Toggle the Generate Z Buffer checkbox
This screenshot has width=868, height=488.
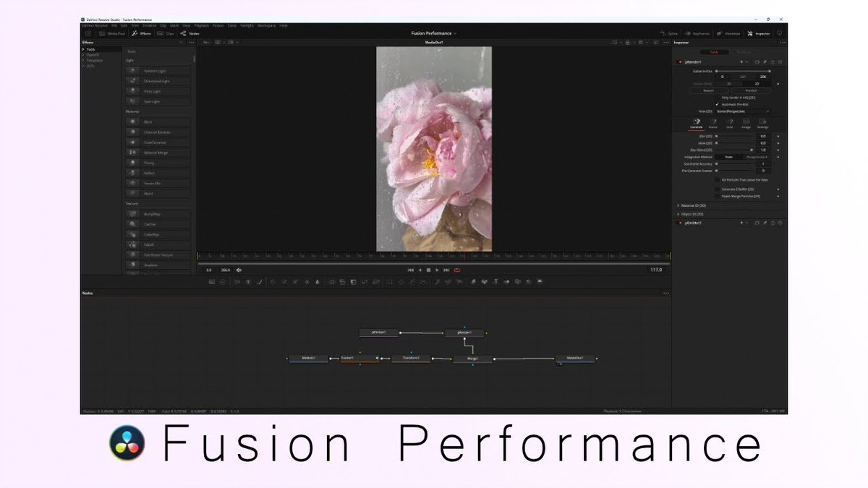click(718, 189)
